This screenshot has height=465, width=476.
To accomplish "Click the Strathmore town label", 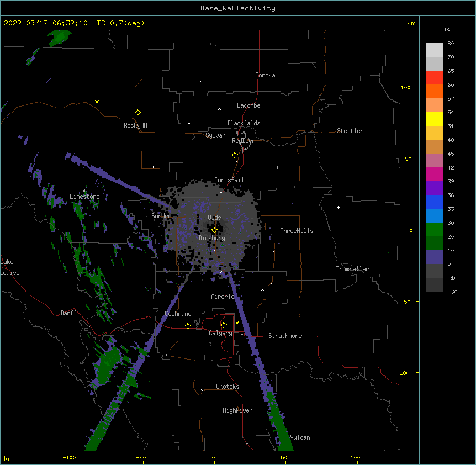I will click(x=285, y=336).
